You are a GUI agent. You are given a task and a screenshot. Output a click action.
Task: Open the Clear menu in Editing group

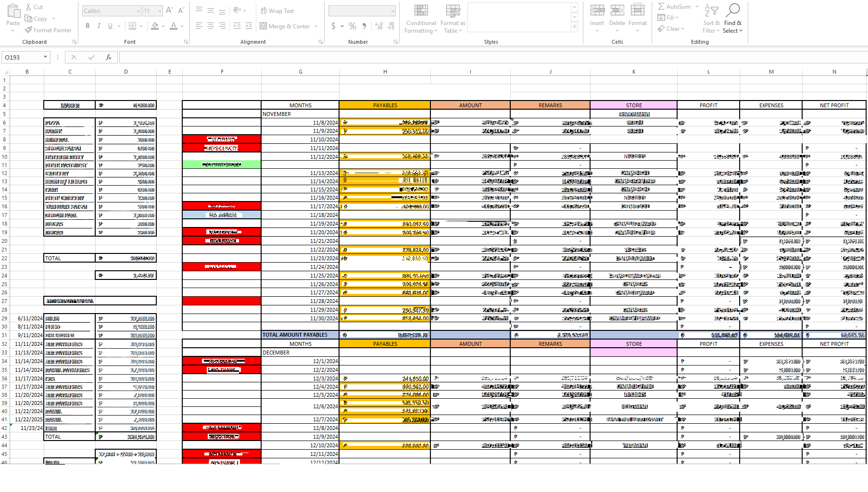tap(671, 29)
